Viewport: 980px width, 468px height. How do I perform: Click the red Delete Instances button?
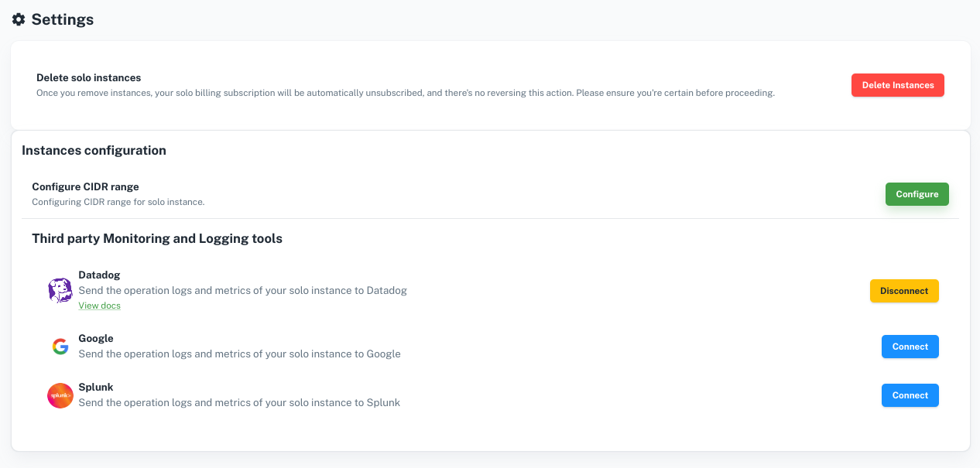(x=897, y=85)
